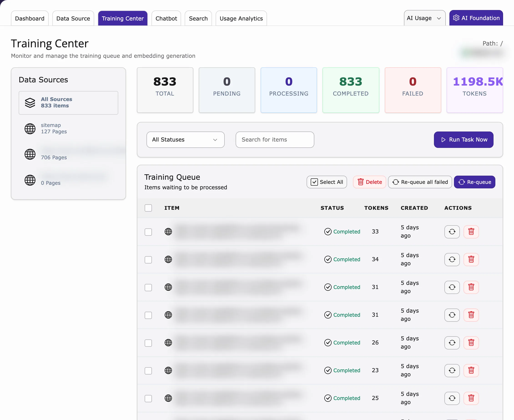Click the gear icon in AI Foundation
Viewport: 514px width, 420px height.
pos(456,18)
